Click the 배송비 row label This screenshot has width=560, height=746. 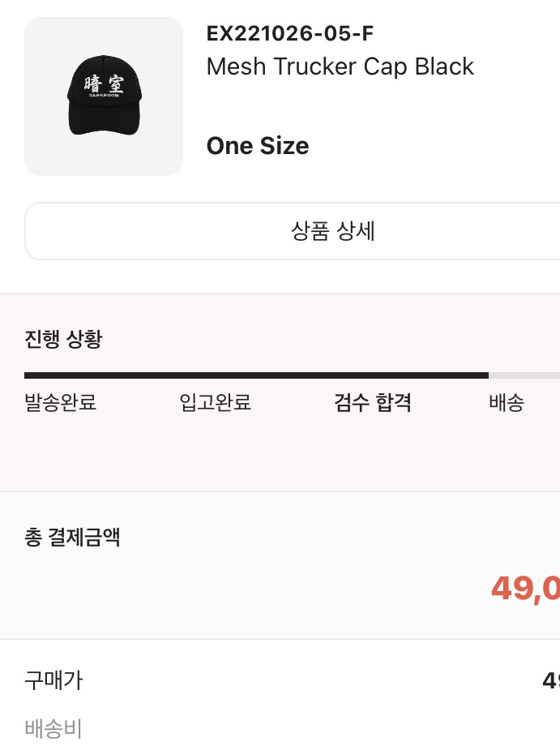[x=53, y=728]
